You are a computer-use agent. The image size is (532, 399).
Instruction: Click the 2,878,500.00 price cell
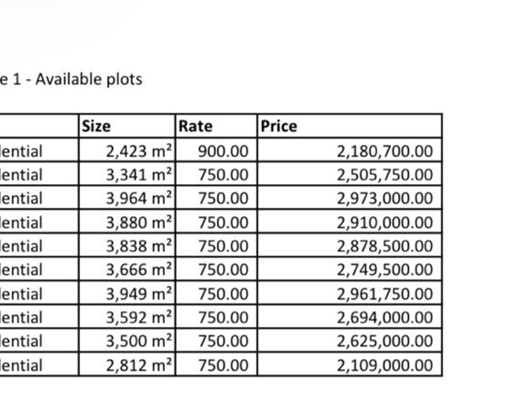pos(385,246)
